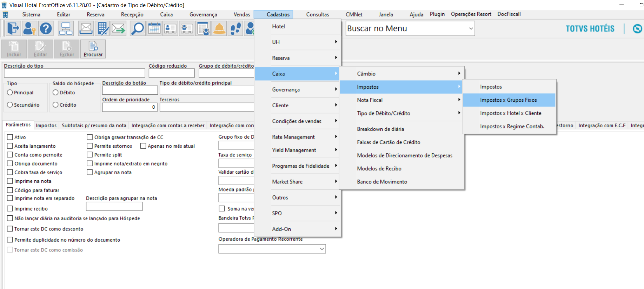
Task: Switch to Subtotais p/ resumo da nota tab
Action: (94, 126)
